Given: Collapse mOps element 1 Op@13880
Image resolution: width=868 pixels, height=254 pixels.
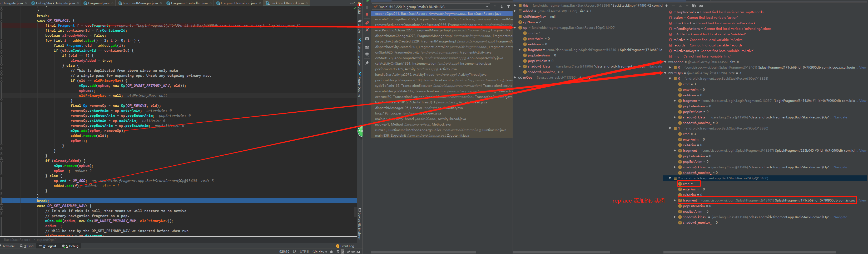Looking at the screenshot, I should [670, 128].
